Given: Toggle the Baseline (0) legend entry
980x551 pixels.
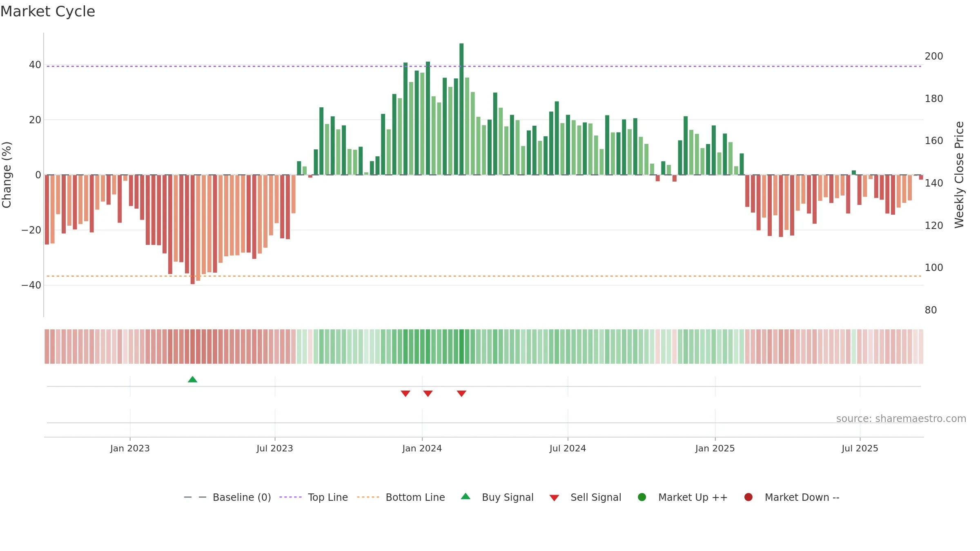Looking at the screenshot, I should coord(227,497).
